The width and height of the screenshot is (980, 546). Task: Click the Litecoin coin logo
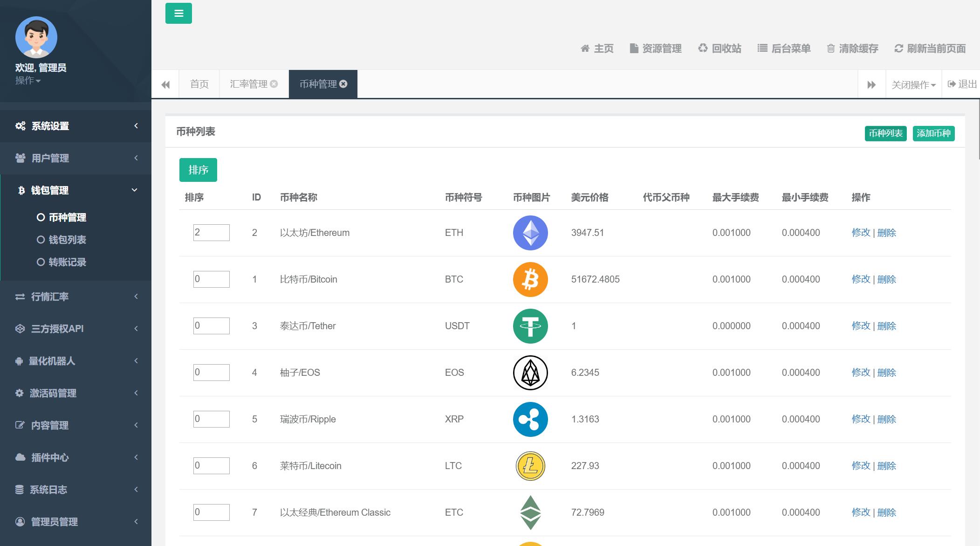(530, 466)
